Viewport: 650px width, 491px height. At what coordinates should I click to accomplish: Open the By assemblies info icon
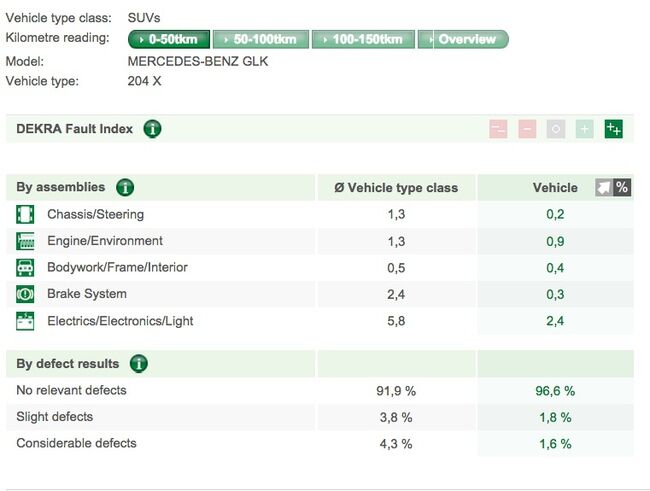point(125,187)
